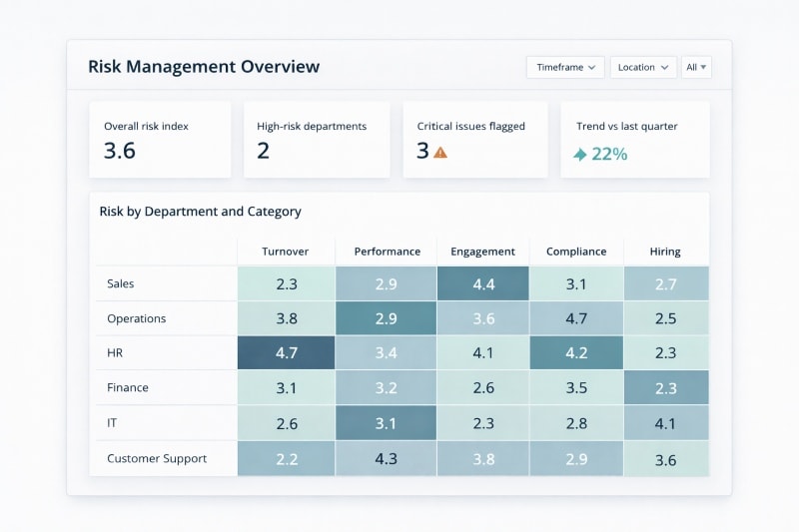
Task: Select the Critical issues flagged card
Action: [475, 140]
